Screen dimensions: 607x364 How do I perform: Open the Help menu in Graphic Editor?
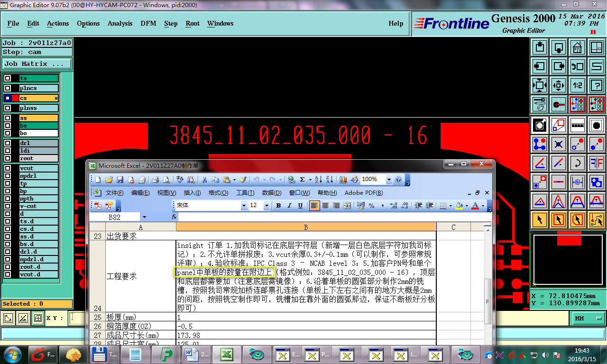[x=396, y=23]
